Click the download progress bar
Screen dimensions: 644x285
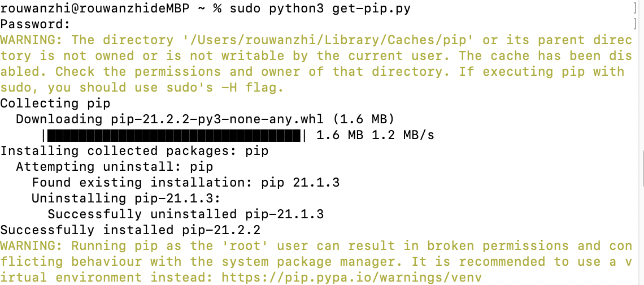[174, 136]
